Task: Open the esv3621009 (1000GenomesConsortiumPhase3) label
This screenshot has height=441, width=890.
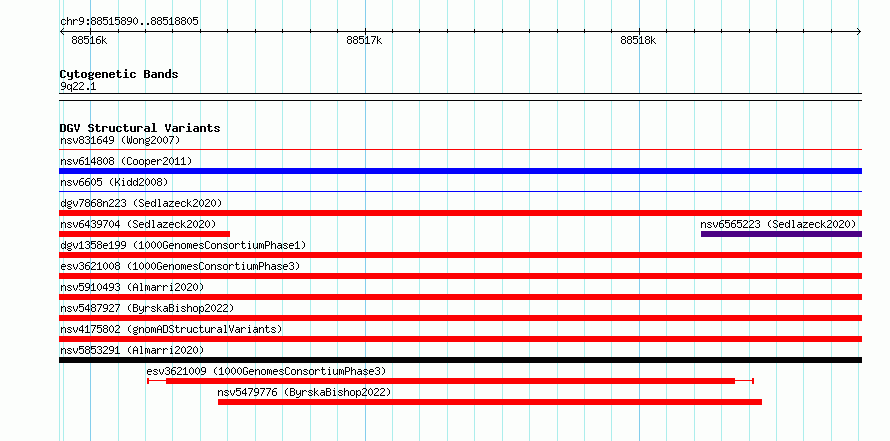Action: click(x=266, y=371)
